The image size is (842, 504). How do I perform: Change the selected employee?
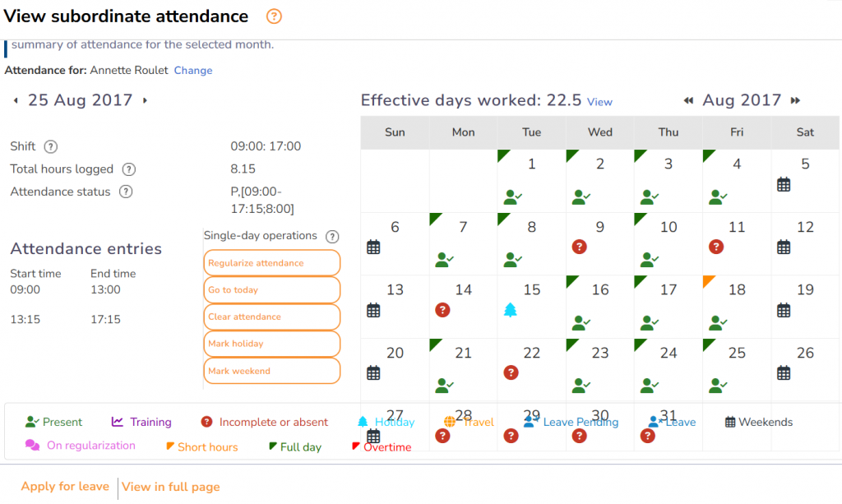pos(193,71)
